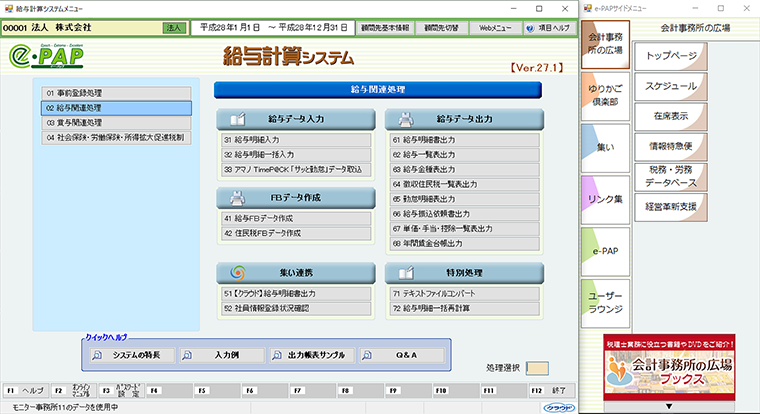The height and width of the screenshot is (414, 760).
Task: Click the printer icon in FBデータ作成 header
Action: [x=238, y=198]
